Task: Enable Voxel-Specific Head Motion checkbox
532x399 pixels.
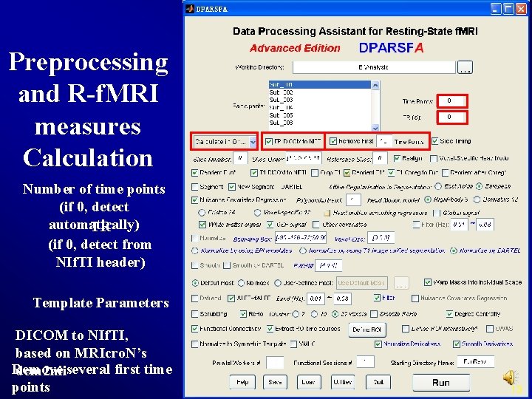Action: click(433, 158)
